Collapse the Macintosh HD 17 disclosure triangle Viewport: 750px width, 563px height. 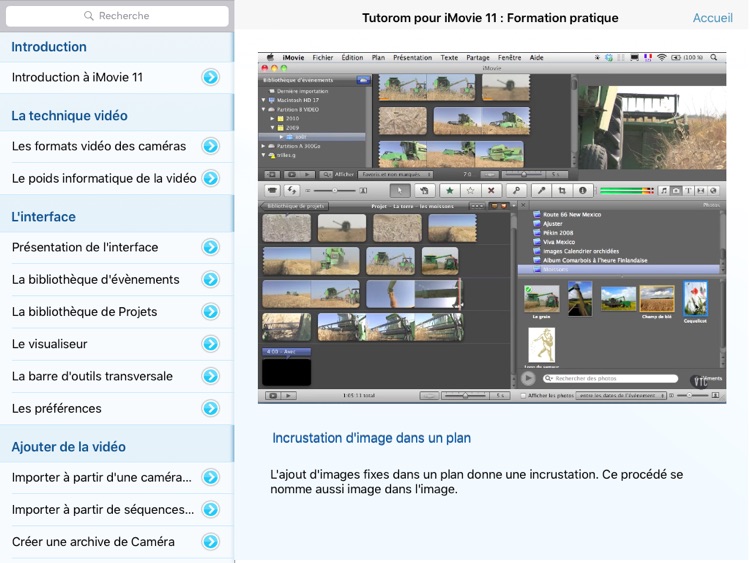tap(264, 100)
